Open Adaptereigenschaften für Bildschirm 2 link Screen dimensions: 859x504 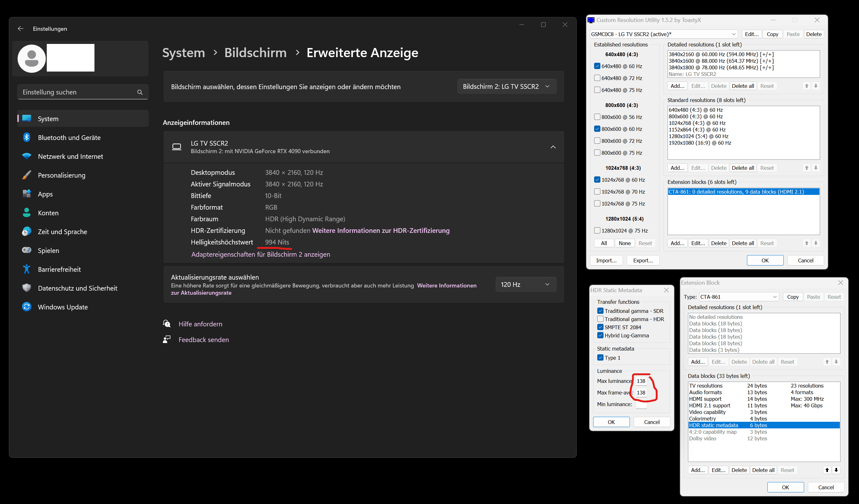click(260, 254)
